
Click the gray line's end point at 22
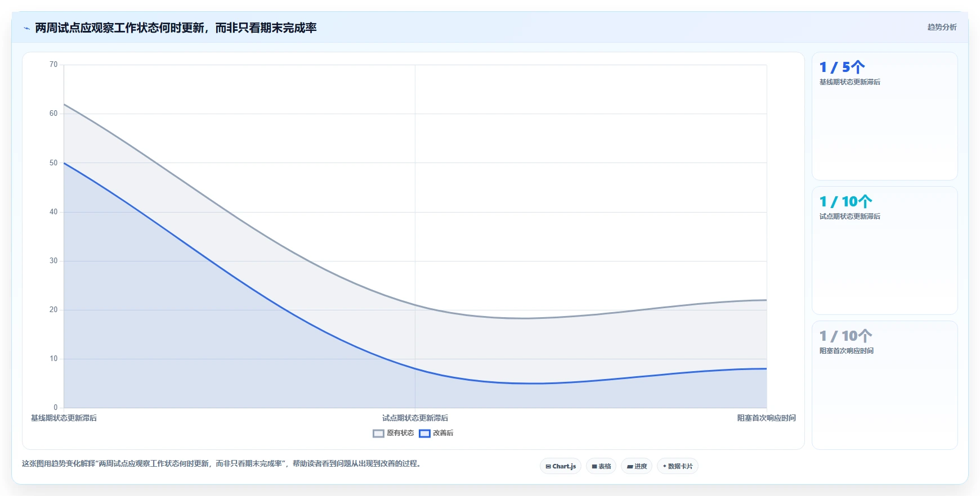(x=766, y=300)
